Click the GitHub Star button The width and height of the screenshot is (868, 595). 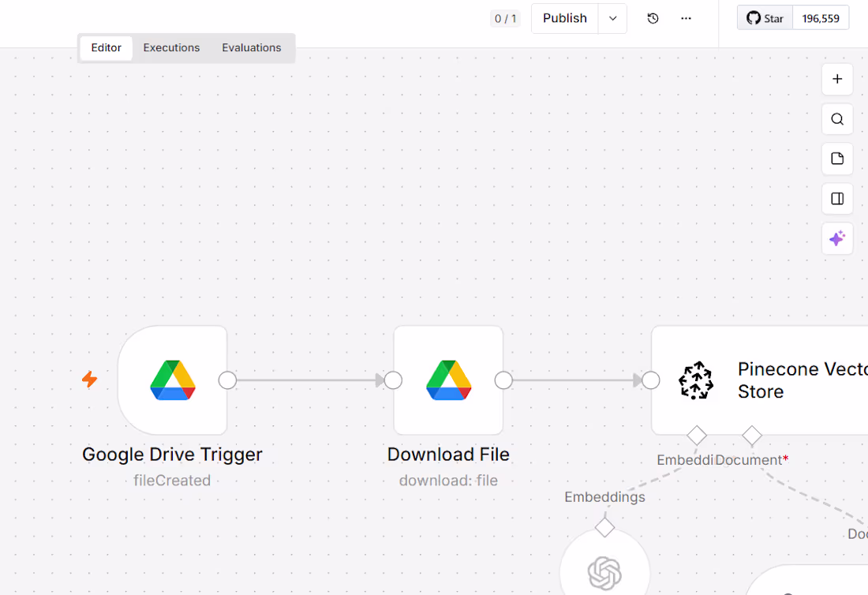pos(765,18)
